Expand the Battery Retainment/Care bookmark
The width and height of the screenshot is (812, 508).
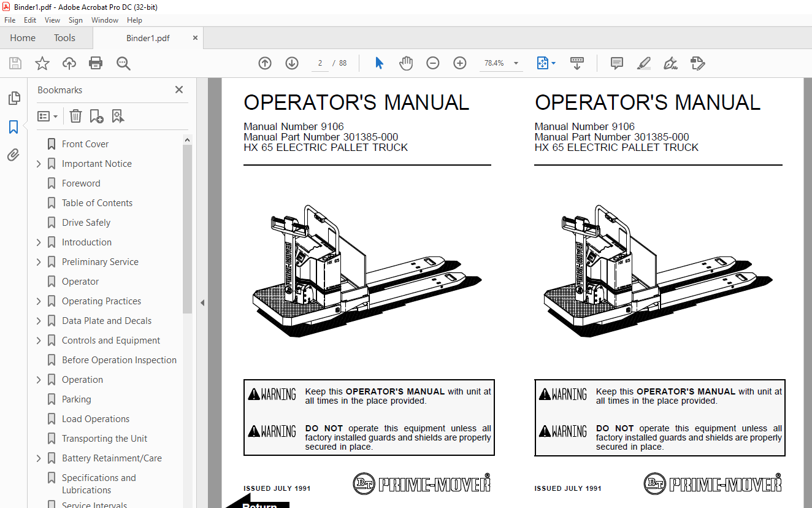coord(39,458)
